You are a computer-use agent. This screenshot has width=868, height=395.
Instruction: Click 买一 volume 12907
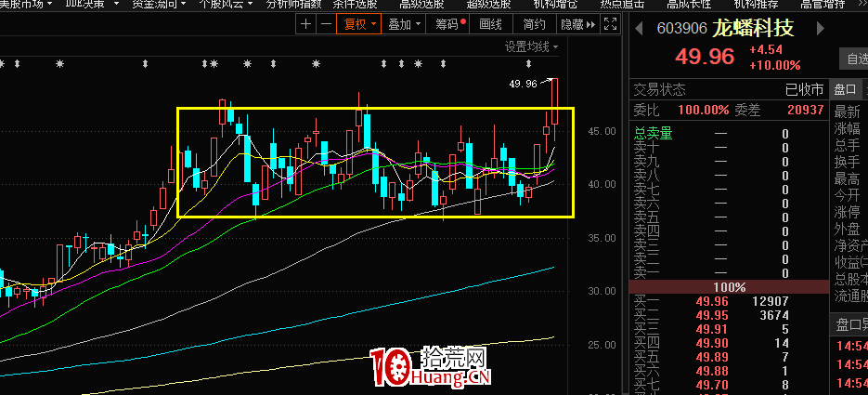770,302
